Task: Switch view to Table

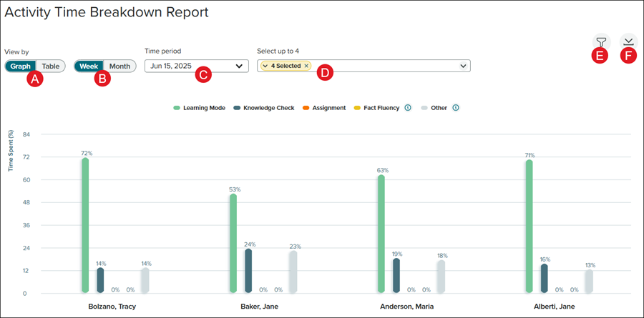Action: (50, 66)
